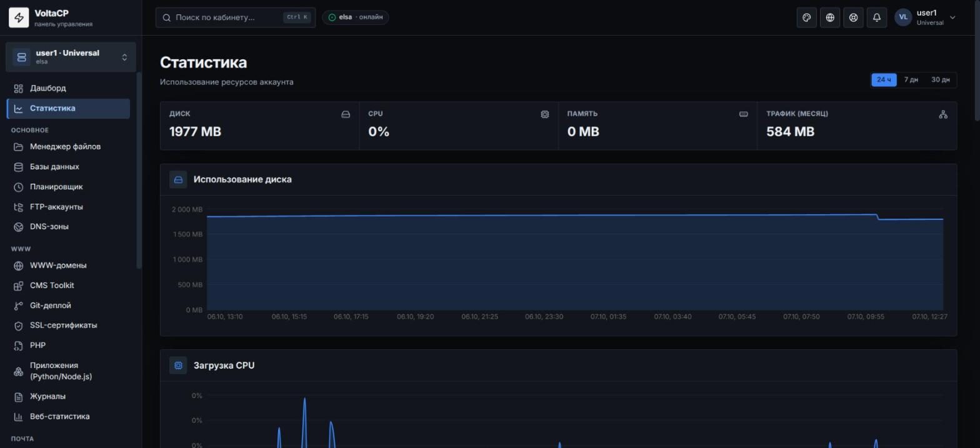Viewport: 980px width, 448px height.
Task: Switch the time range to 30 дн
Action: (x=940, y=80)
